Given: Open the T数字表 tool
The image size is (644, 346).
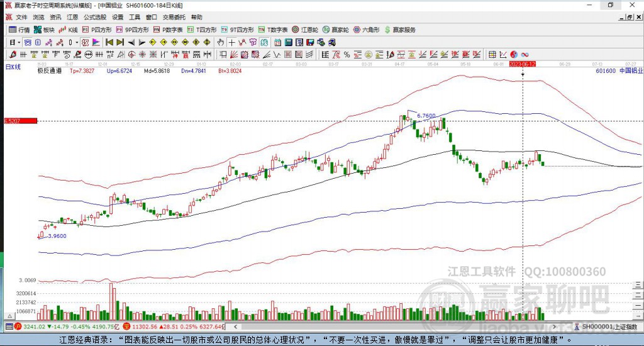Looking at the screenshot, I should pos(273,30).
